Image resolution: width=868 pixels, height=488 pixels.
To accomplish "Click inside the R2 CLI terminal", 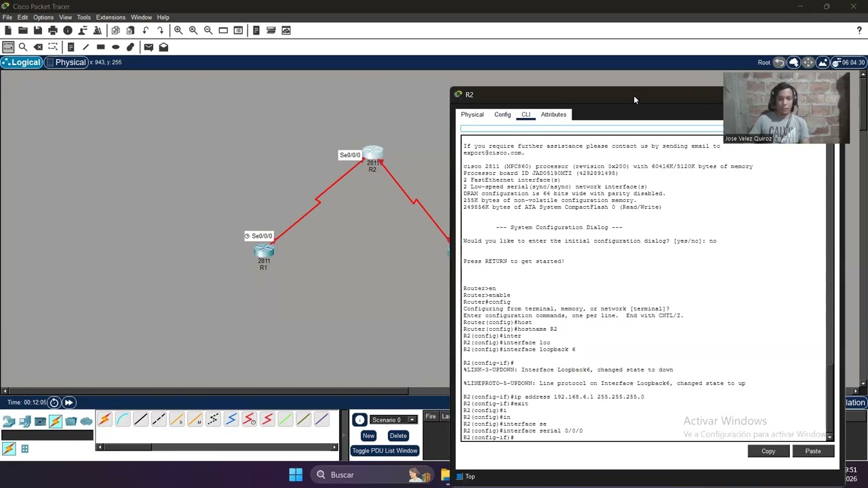I will (644, 288).
